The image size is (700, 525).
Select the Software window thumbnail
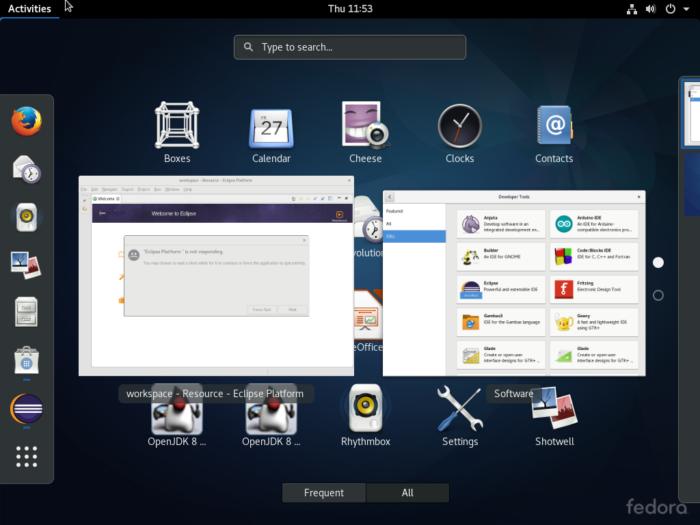(x=514, y=283)
